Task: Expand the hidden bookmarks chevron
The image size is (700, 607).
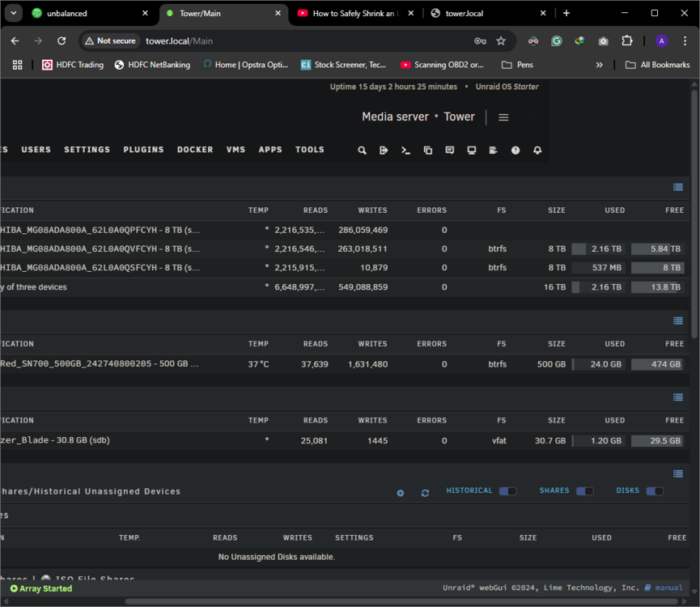Action: pos(599,66)
